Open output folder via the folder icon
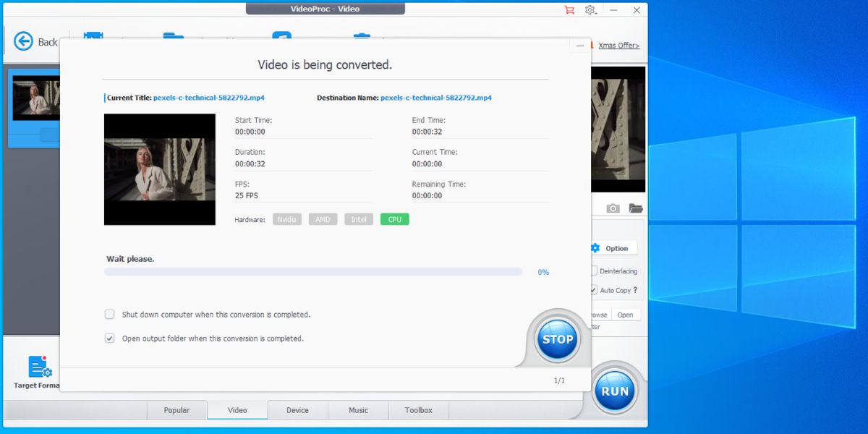This screenshot has height=434, width=868. coord(635,207)
